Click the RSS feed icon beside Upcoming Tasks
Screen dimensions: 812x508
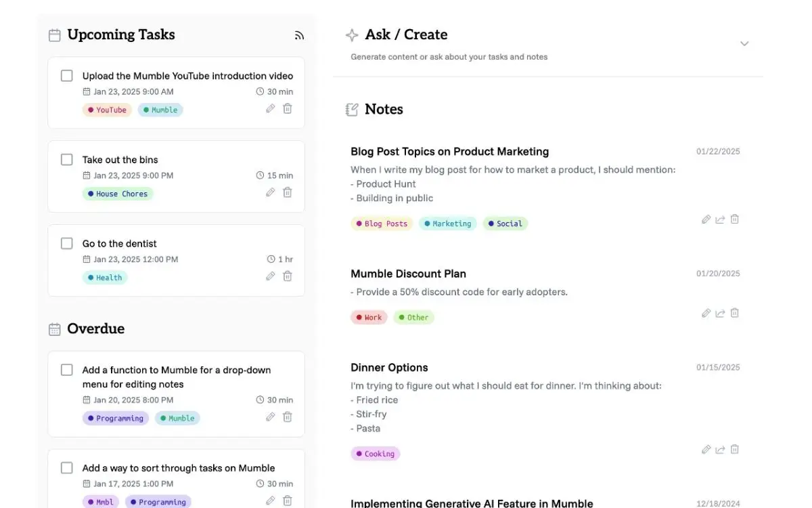pos(299,36)
